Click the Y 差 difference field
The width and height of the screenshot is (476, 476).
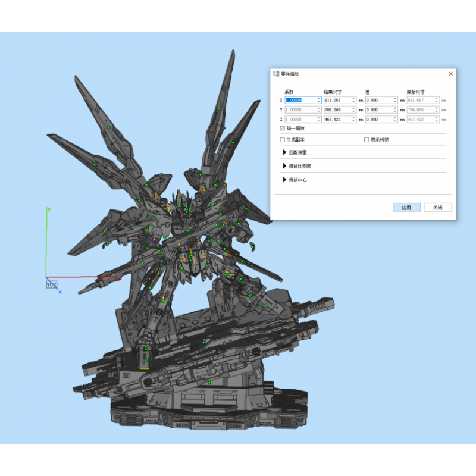pos(381,110)
